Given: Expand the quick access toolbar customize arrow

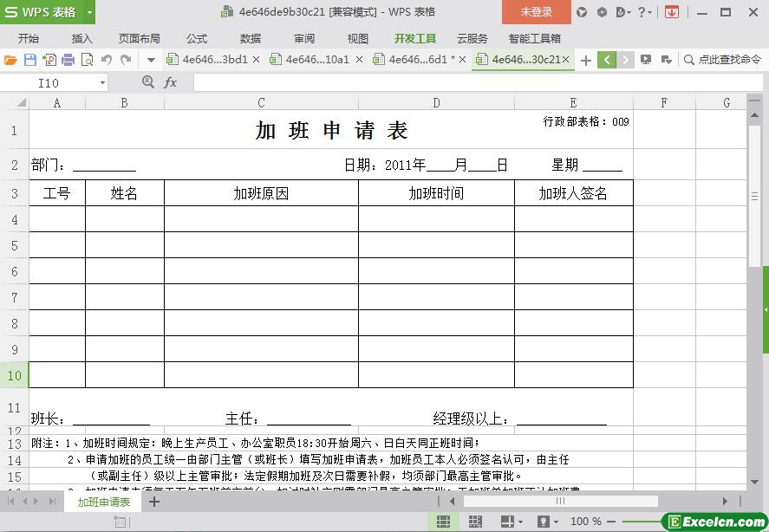Looking at the screenshot, I should 151,60.
